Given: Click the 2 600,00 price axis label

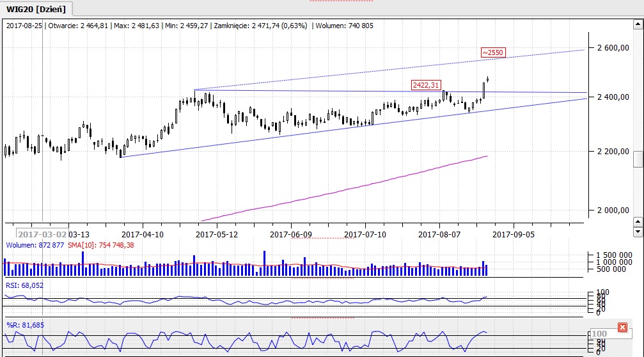Looking at the screenshot, I should 612,48.
